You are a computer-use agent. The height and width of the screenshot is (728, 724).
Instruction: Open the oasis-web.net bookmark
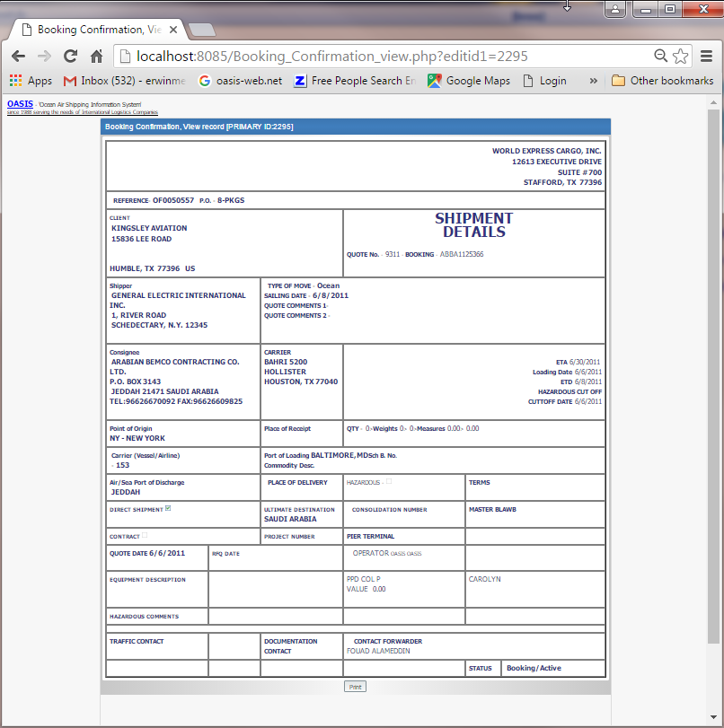(240, 81)
